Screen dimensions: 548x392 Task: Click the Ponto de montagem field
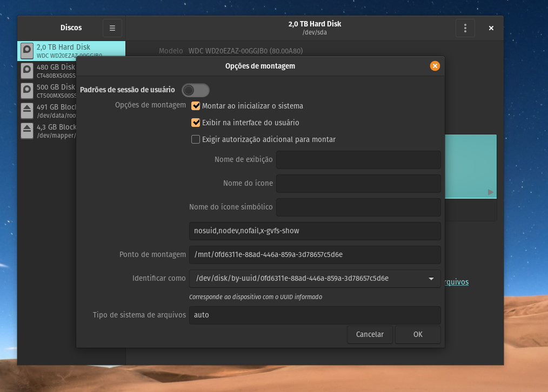tap(315, 254)
